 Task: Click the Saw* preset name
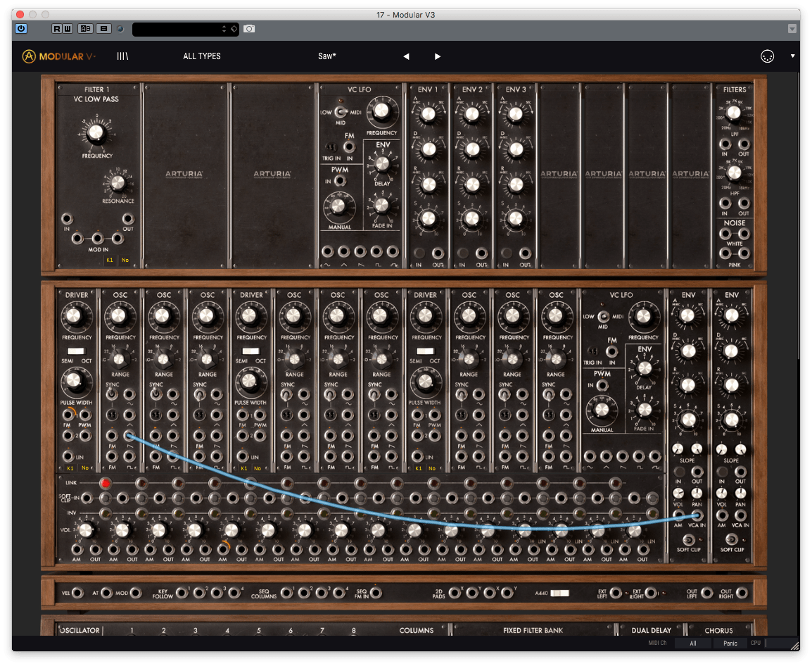326,56
